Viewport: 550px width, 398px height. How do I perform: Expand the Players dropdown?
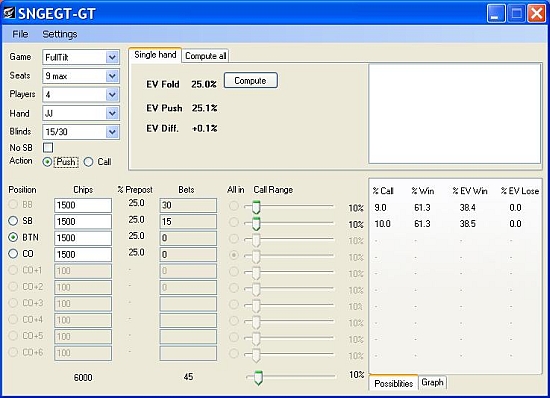[112, 94]
